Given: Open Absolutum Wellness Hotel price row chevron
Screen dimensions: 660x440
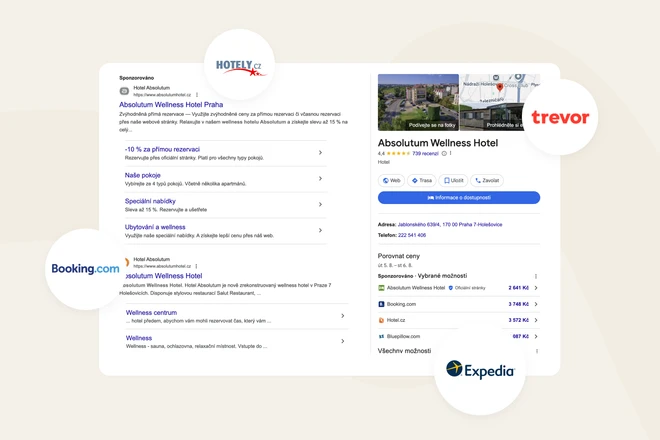Looking at the screenshot, I should [x=536, y=288].
